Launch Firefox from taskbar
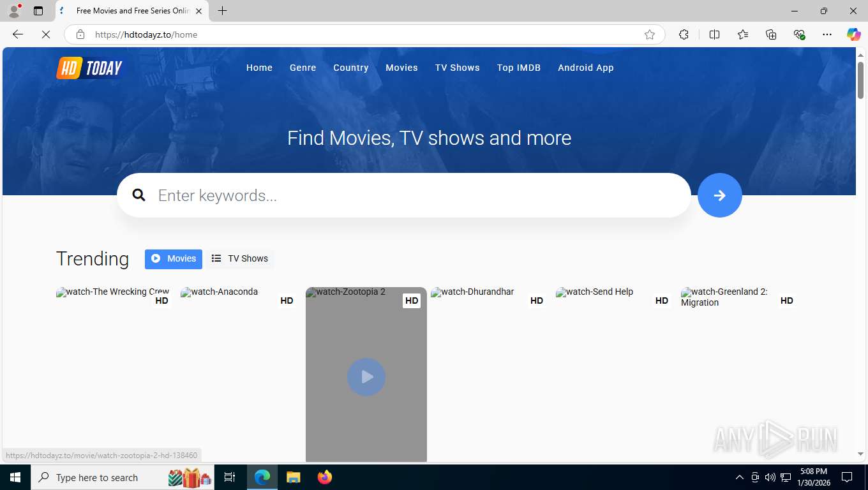This screenshot has width=868, height=490. tap(325, 477)
